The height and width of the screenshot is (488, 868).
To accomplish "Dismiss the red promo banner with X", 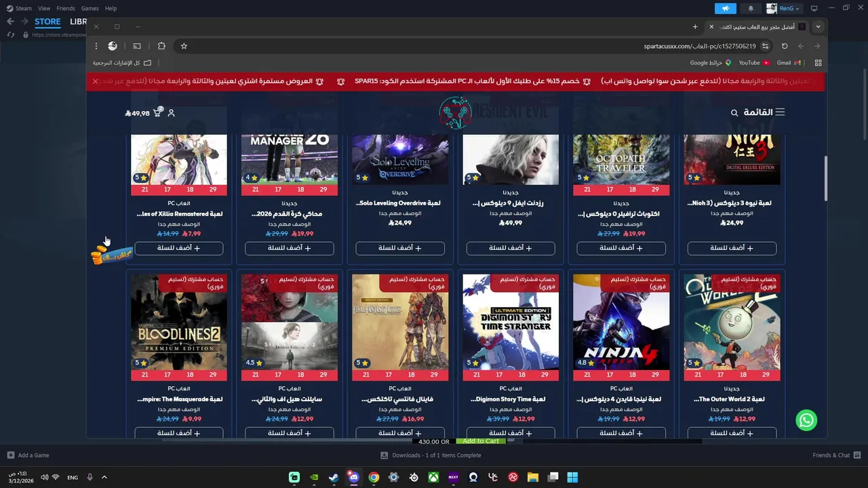I will tap(95, 81).
